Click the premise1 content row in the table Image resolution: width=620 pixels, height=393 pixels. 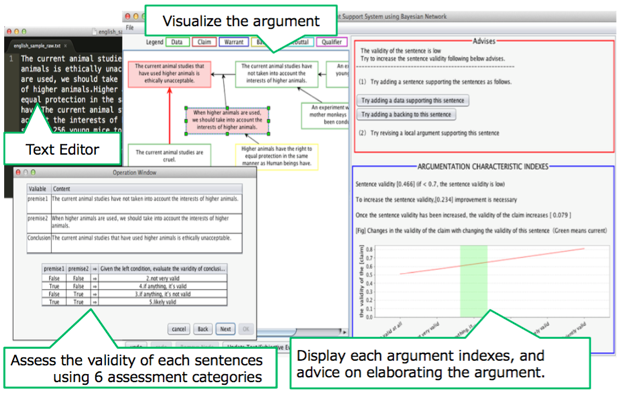(x=134, y=204)
